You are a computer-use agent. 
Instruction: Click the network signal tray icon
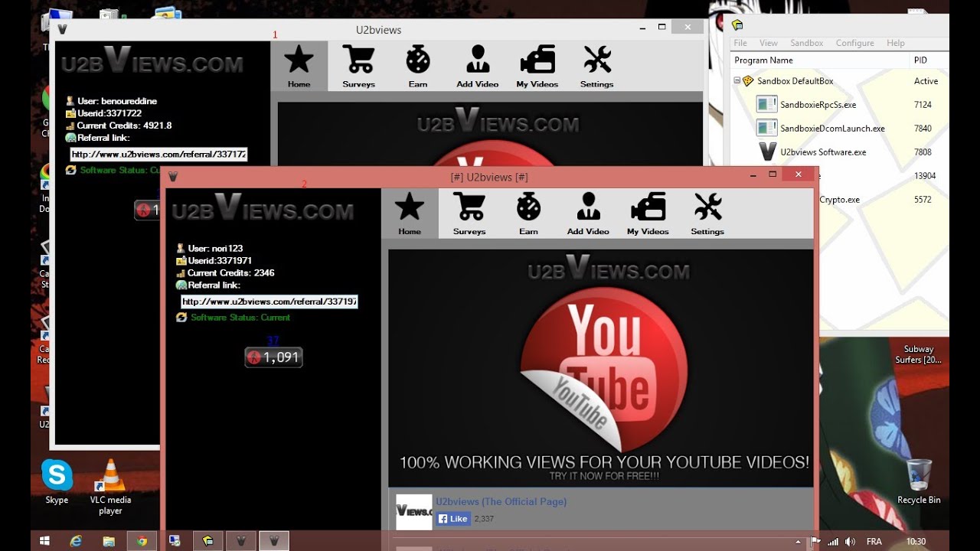(833, 541)
